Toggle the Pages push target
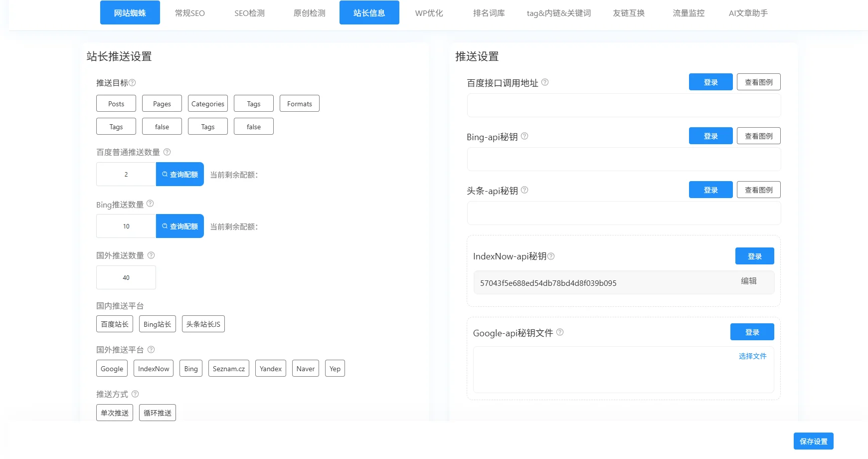 click(162, 103)
